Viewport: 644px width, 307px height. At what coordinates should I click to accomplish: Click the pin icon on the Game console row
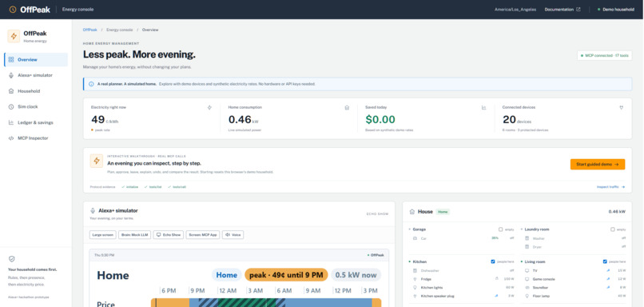click(608, 279)
